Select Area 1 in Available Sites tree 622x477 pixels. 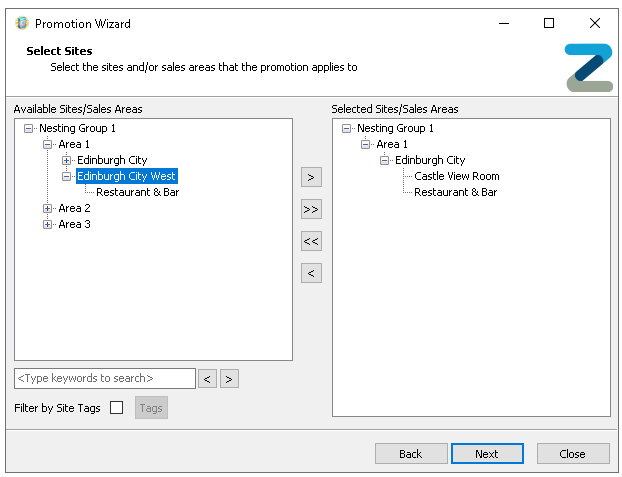pos(74,144)
